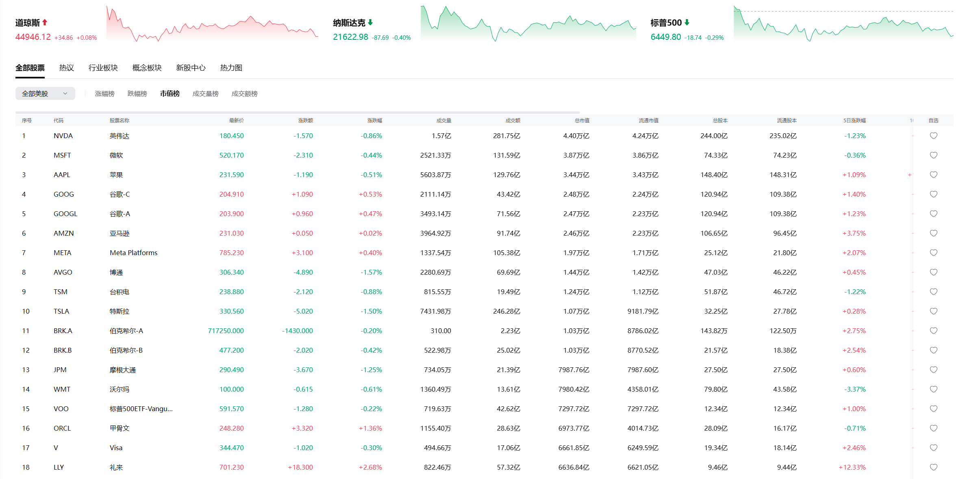980x479 pixels.
Task: Click the Dow Jones mini chart
Action: [212, 23]
